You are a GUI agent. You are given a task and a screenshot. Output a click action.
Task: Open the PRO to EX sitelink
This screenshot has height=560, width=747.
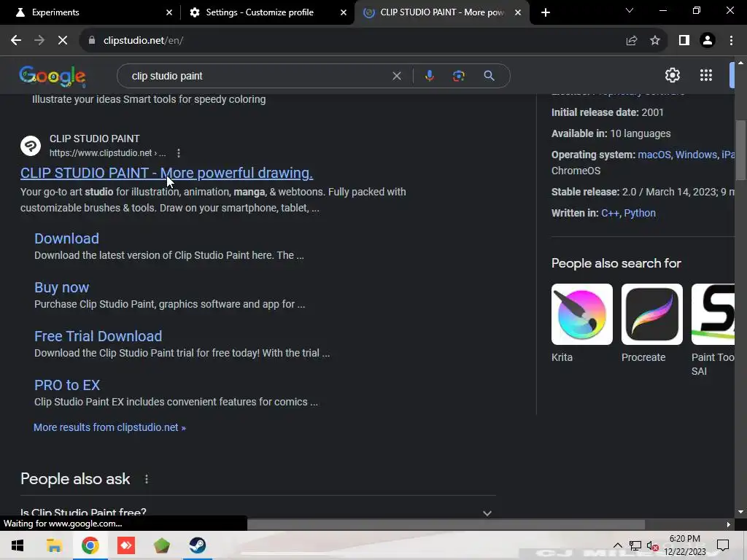point(67,385)
